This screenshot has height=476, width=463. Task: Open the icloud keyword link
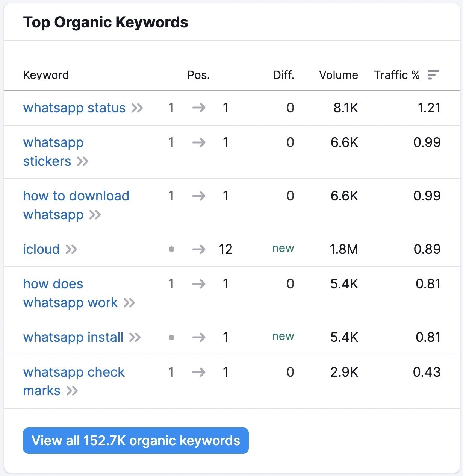tap(41, 249)
